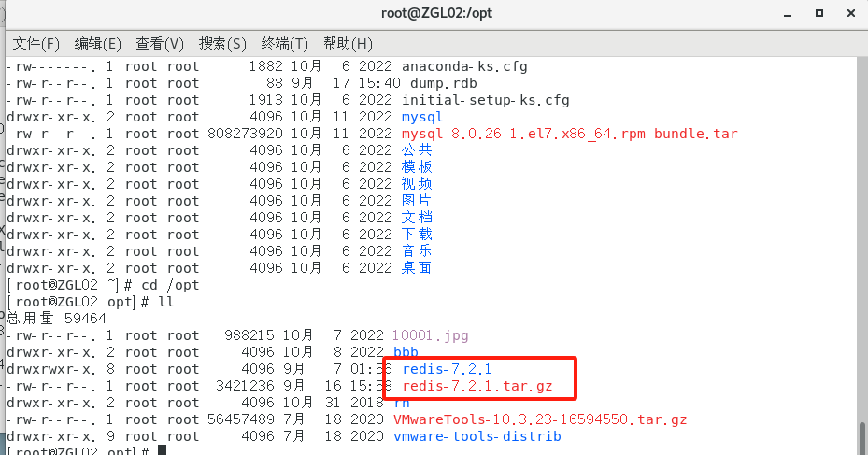Screen dimensions: 868x455
Task: Click the VMwareTools-10.3.23-16594550.tar.gz entry
Action: 539,419
